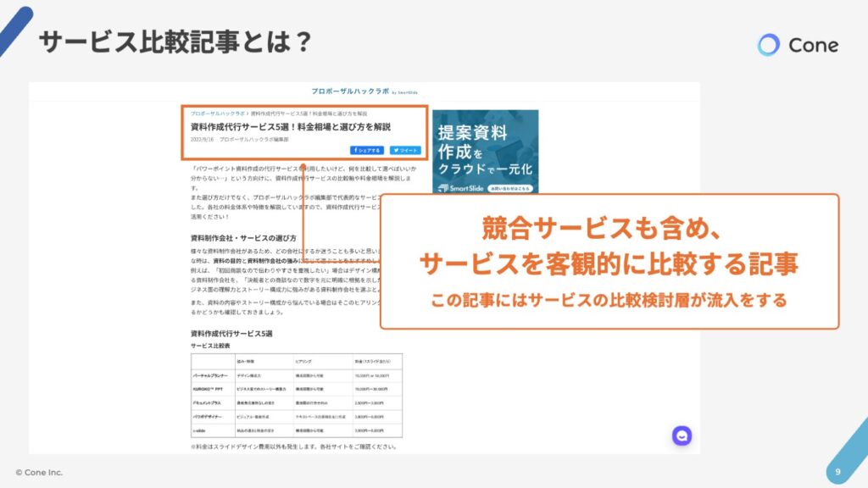Viewport: 868px width, 488px height.
Task: Click the Twitter tweet button
Action: pos(405,151)
